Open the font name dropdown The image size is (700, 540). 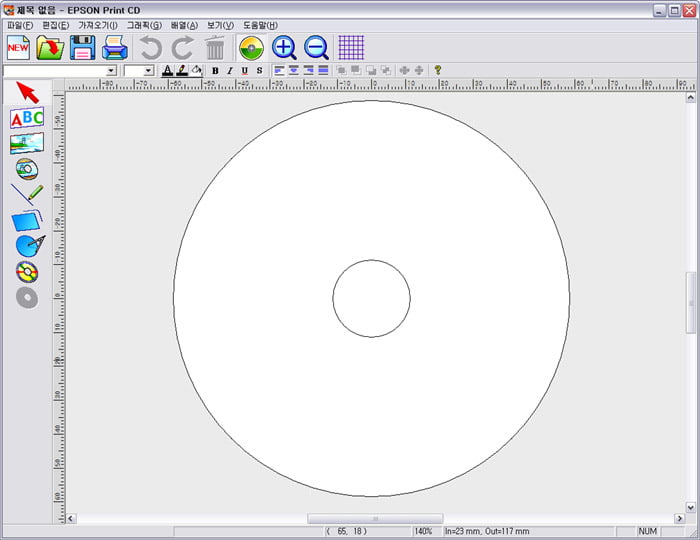[111, 71]
